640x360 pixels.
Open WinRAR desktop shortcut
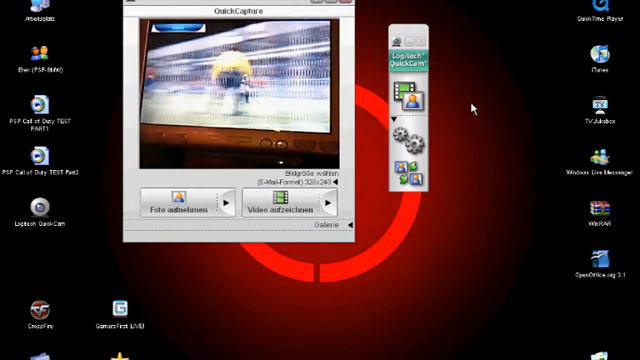click(x=600, y=212)
